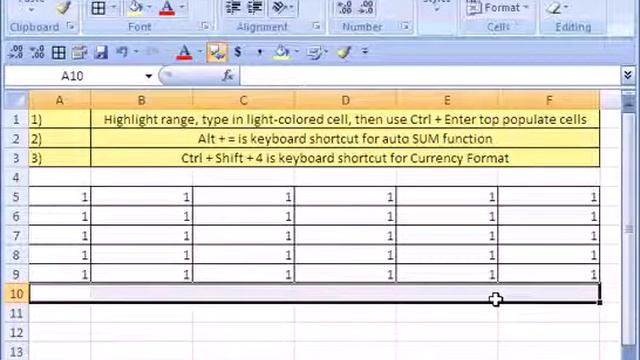Image resolution: width=640 pixels, height=360 pixels.
Task: Click the Format Painter brush in Clipboard group
Action: point(63,7)
